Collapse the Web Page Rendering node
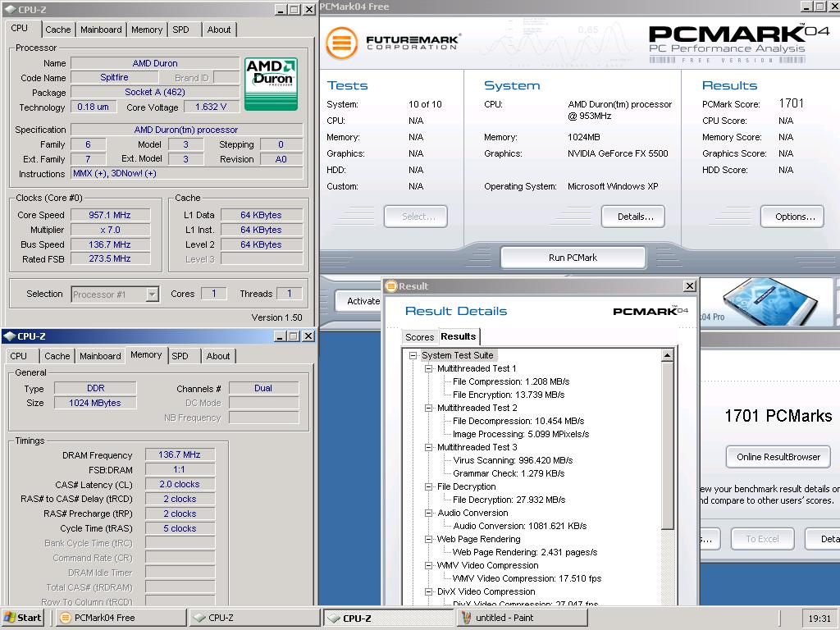 point(428,539)
